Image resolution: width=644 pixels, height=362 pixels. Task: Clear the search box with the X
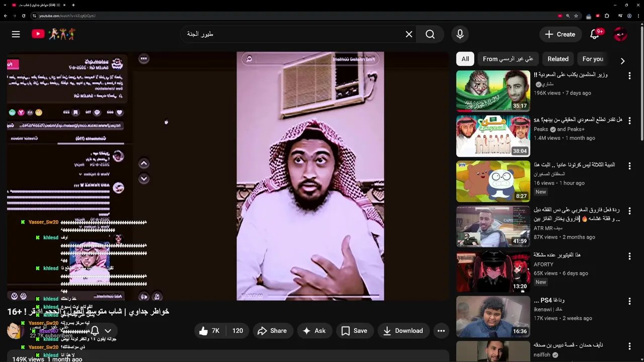point(409,34)
